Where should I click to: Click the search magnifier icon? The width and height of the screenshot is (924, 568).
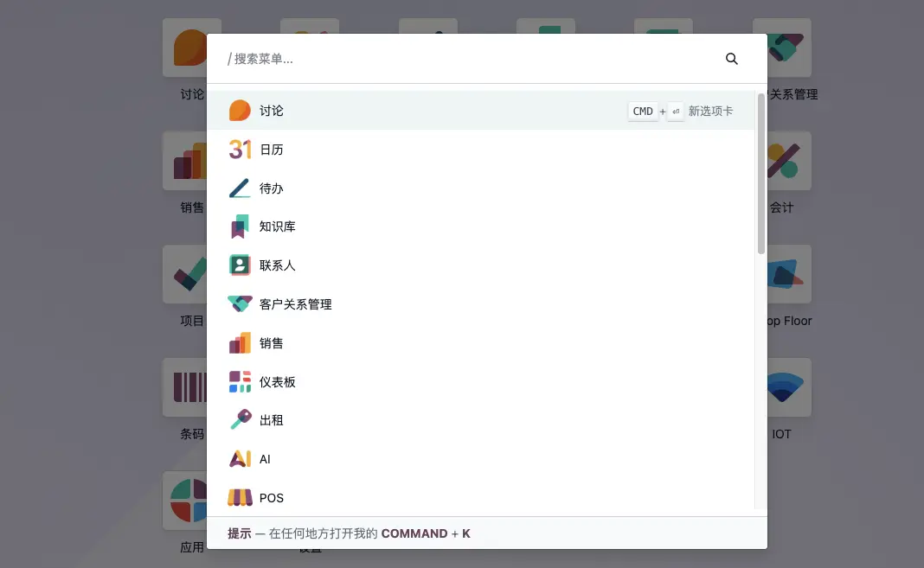pos(731,58)
